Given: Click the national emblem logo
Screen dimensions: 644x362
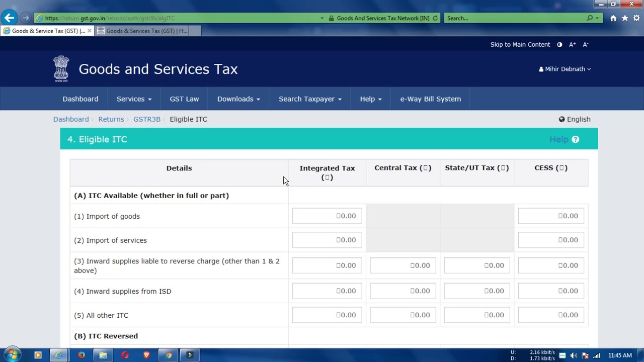Looking at the screenshot, I should (61, 69).
